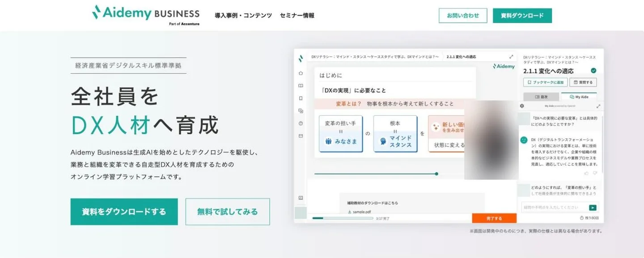Click the 補助教材のダウンロードはこちら text
Viewport: 644px width, 258px height.
373,203
